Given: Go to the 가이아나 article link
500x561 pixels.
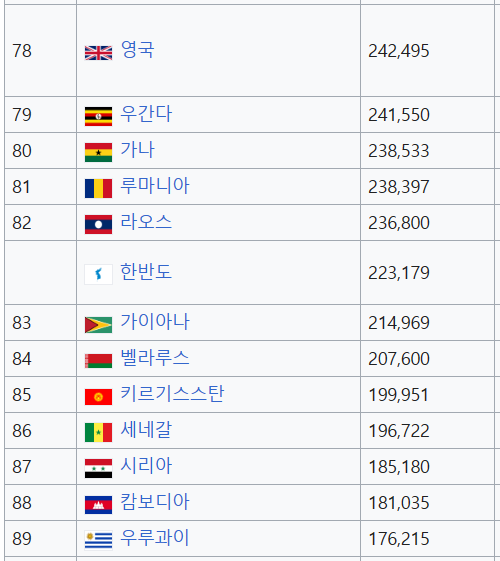Looking at the screenshot, I should point(155,322).
